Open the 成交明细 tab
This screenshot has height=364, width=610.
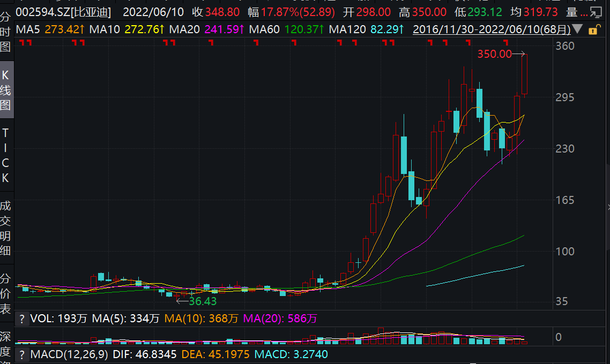pyautogui.click(x=6, y=228)
